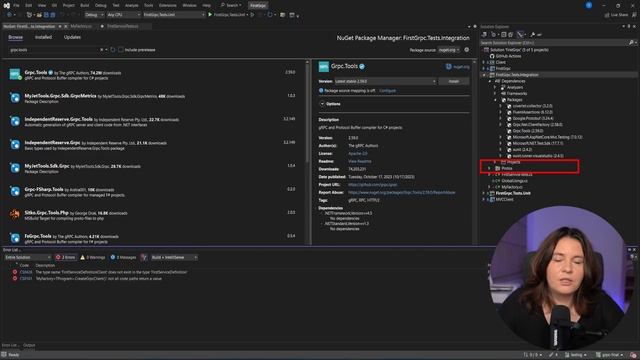Image resolution: width=640 pixels, height=360 pixels.
Task: Select the Grpc.Tools package in the list
Action: coord(153,75)
